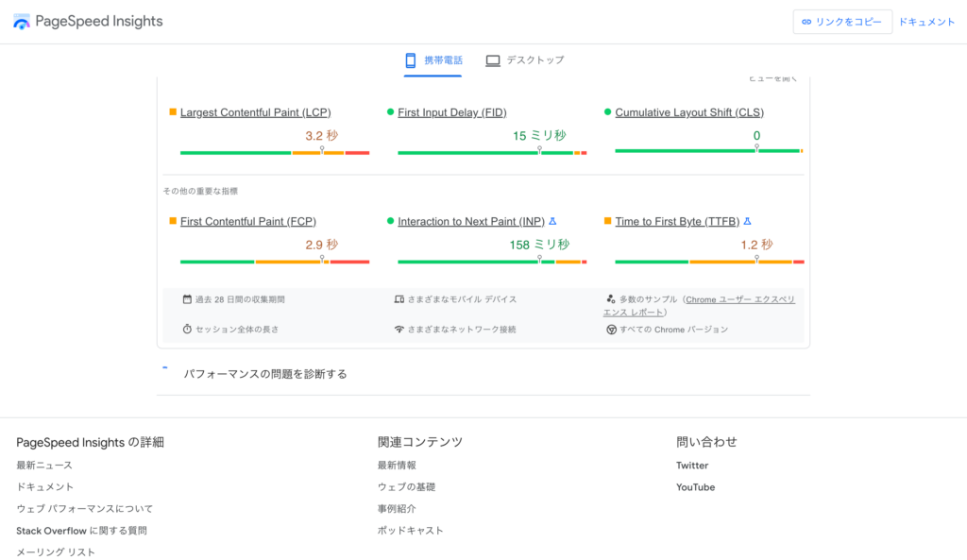Click the flask icon beside Time to First Byte

(747, 221)
